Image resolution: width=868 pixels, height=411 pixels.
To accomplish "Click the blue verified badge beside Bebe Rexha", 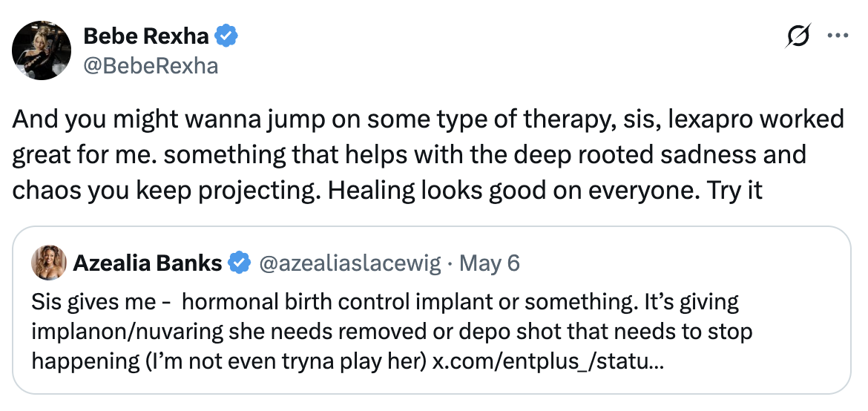I will [226, 35].
